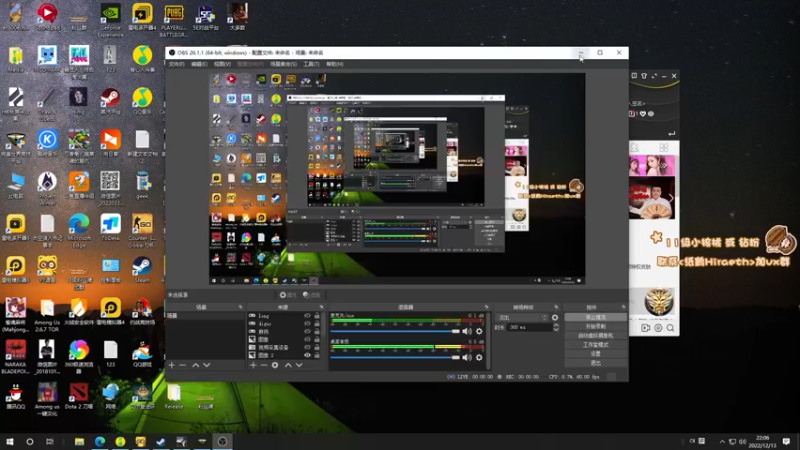Toggle visibility of the 视频采集设备 source
Screen dimensions: 800x450
pos(307,347)
